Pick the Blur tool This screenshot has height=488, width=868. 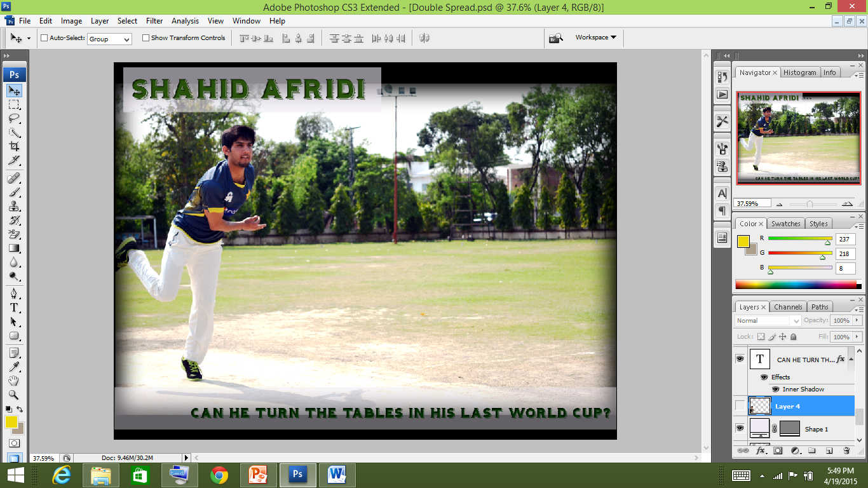14,262
